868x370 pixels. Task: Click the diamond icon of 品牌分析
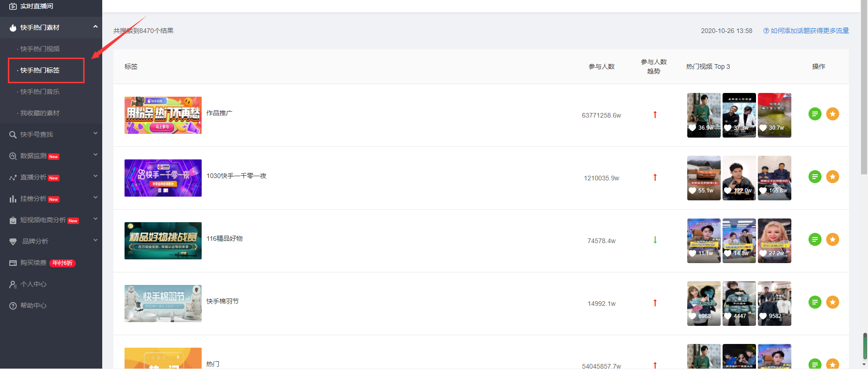(13, 242)
